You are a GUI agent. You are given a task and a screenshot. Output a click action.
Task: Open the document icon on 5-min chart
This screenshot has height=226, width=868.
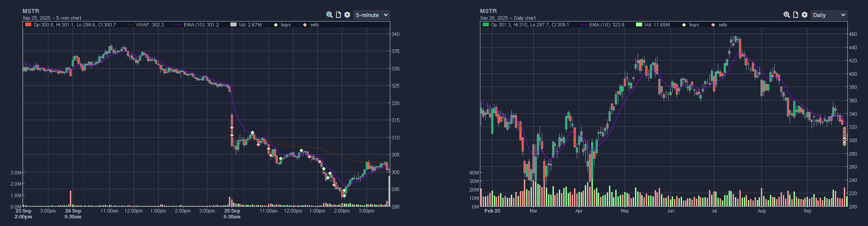point(338,15)
